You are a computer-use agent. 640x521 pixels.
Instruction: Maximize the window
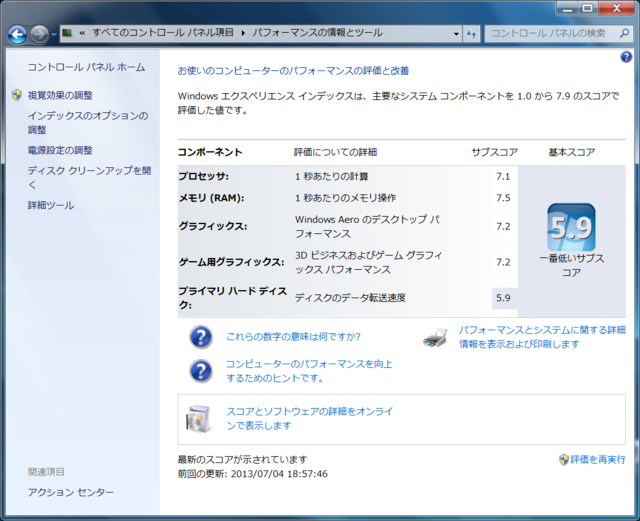(587, 8)
